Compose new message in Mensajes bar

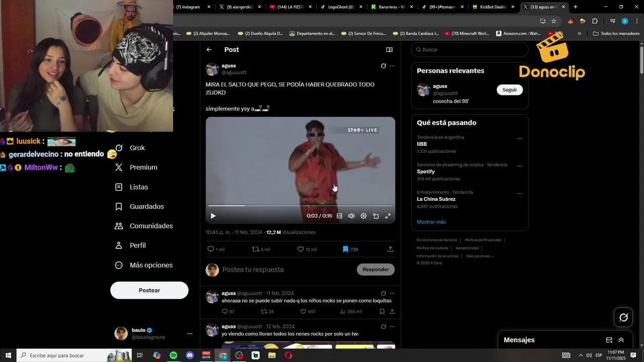pyautogui.click(x=609, y=340)
